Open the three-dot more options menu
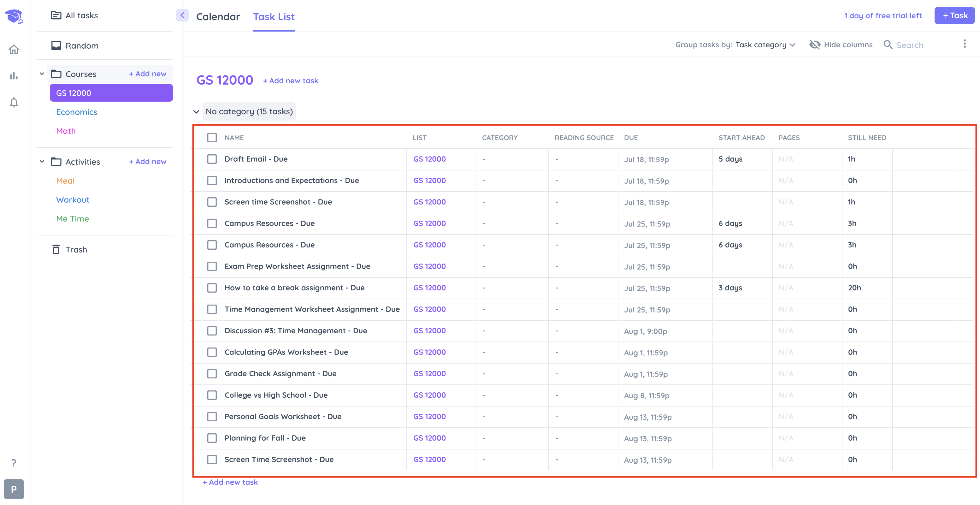This screenshot has width=980, height=505. coord(965,44)
